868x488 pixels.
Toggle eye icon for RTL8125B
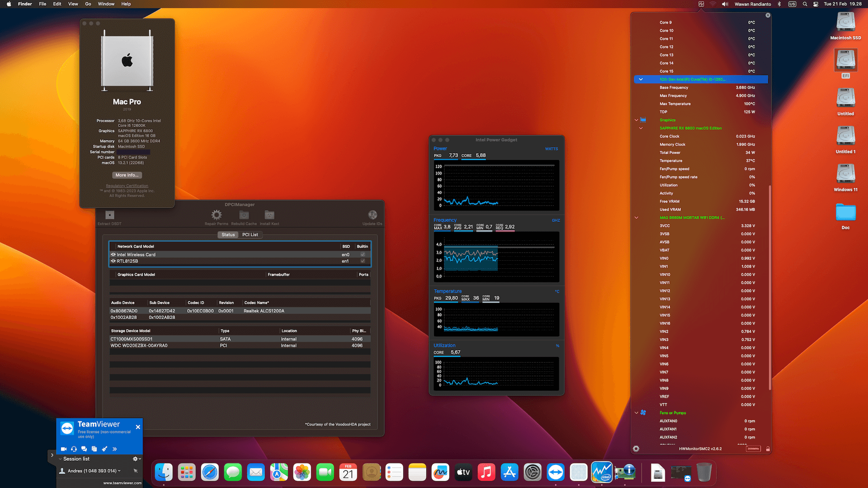[113, 261]
